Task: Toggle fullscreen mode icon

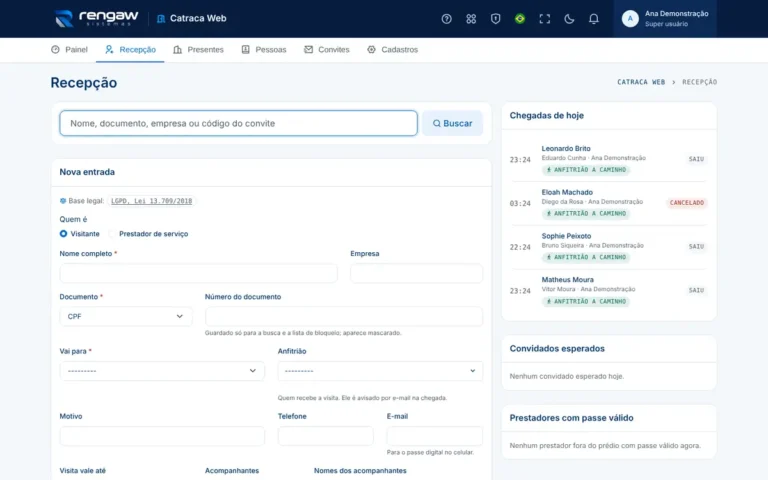Action: (544, 19)
